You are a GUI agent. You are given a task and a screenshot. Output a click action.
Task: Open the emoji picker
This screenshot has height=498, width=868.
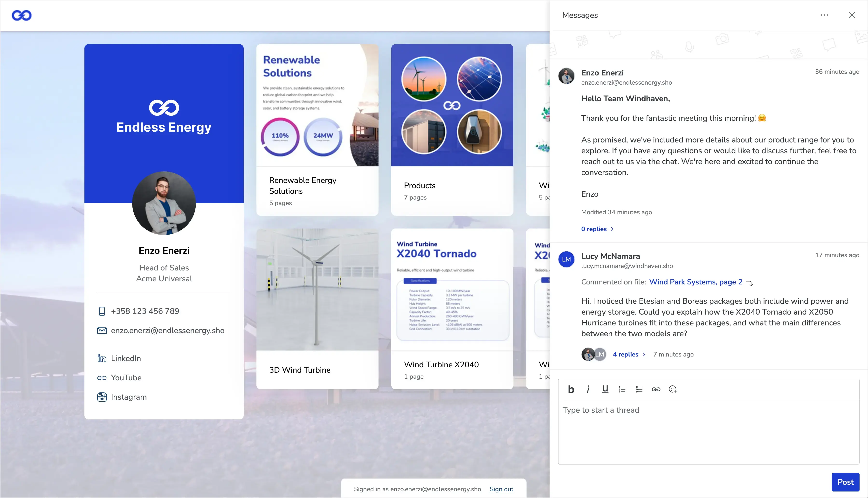[673, 389]
